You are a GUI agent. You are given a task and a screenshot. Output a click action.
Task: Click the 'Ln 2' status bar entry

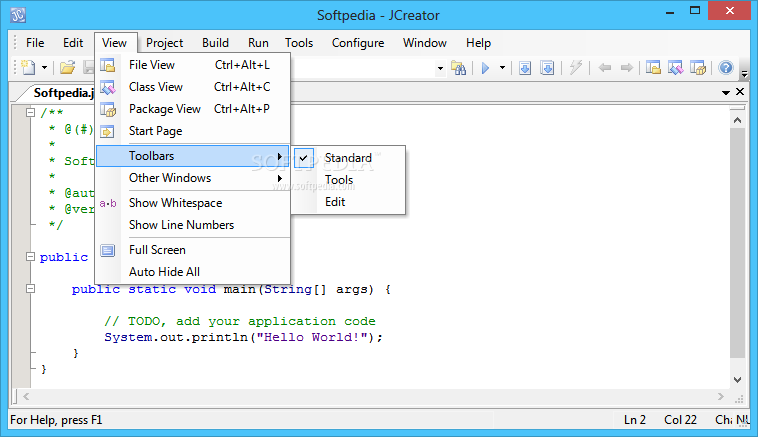[635, 420]
